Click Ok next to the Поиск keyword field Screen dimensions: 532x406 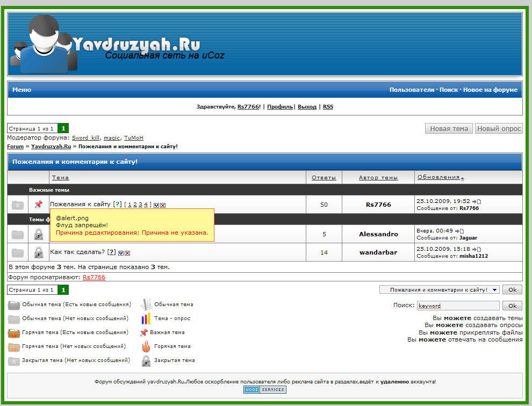coord(512,306)
